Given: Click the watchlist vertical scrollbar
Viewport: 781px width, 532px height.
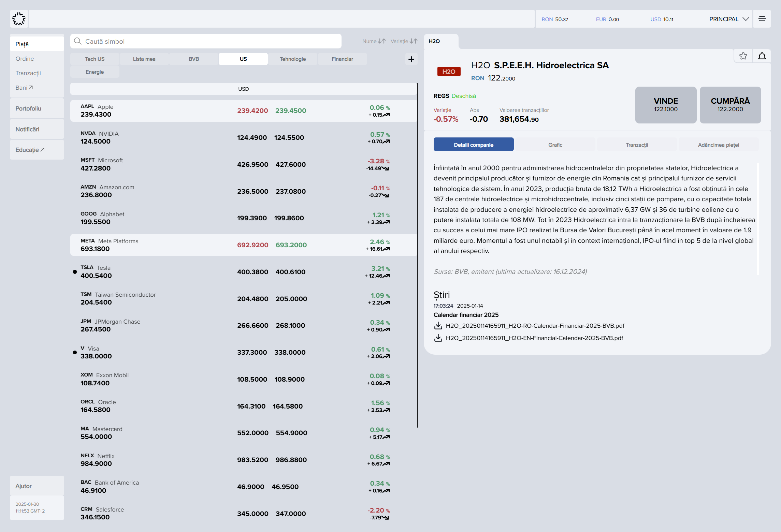Looking at the screenshot, I should [x=417, y=255].
